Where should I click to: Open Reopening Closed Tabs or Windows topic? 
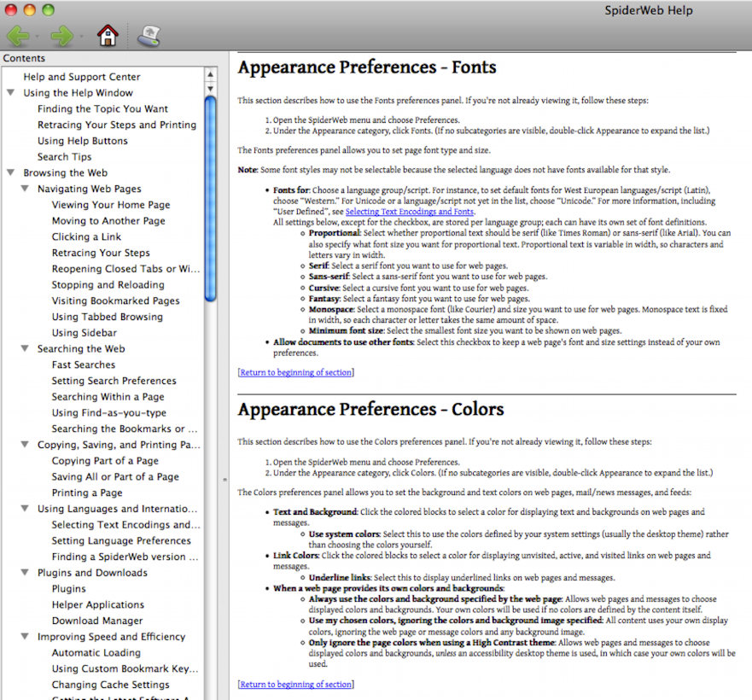[x=125, y=269]
